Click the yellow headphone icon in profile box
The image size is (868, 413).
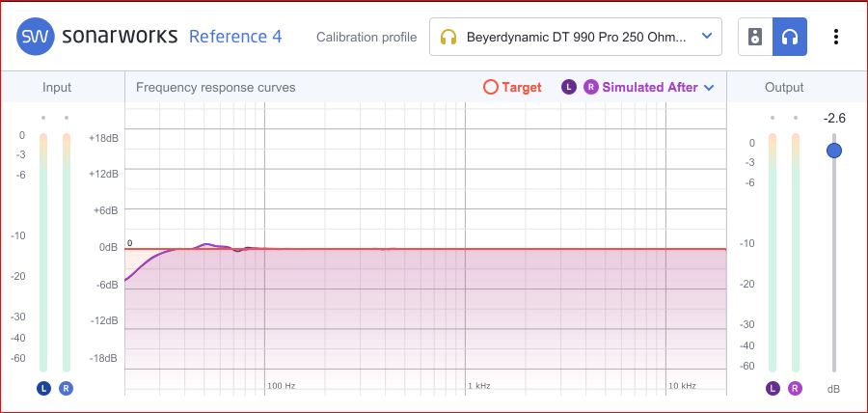[x=448, y=37]
